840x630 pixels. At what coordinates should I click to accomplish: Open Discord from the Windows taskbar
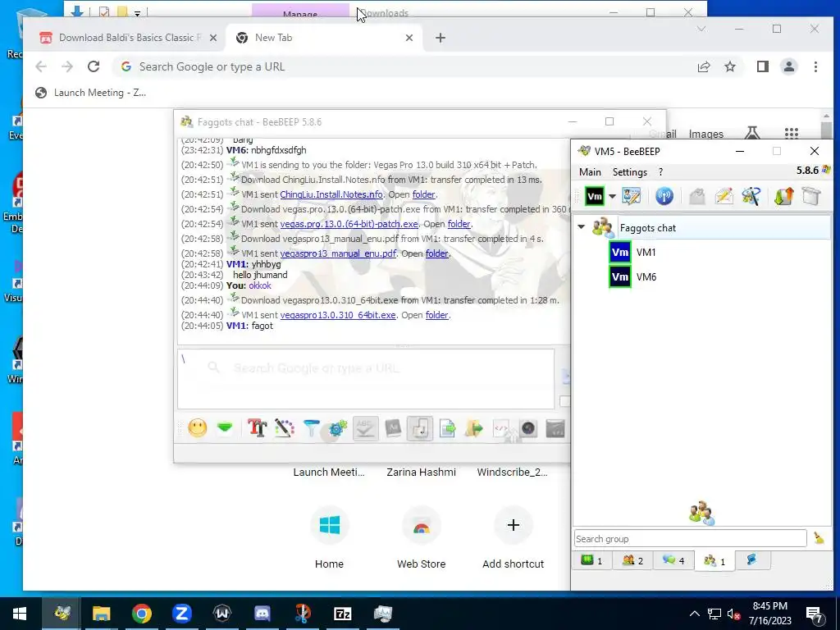click(x=262, y=614)
